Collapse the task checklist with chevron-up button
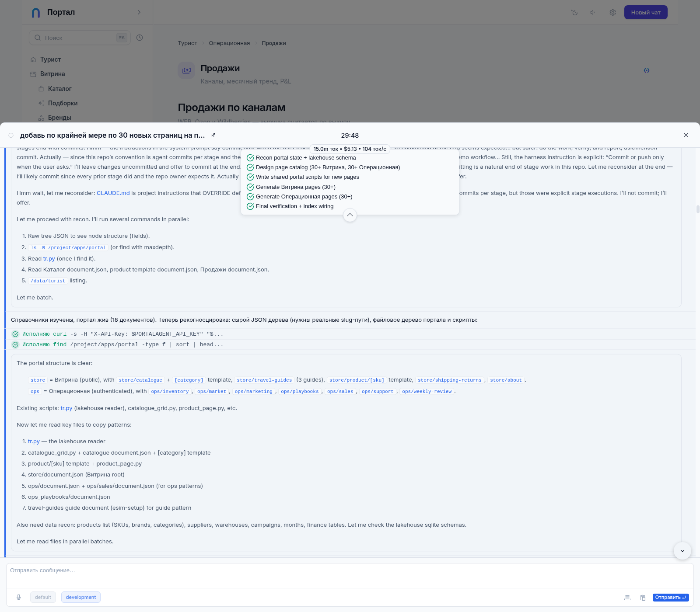 tap(350, 215)
